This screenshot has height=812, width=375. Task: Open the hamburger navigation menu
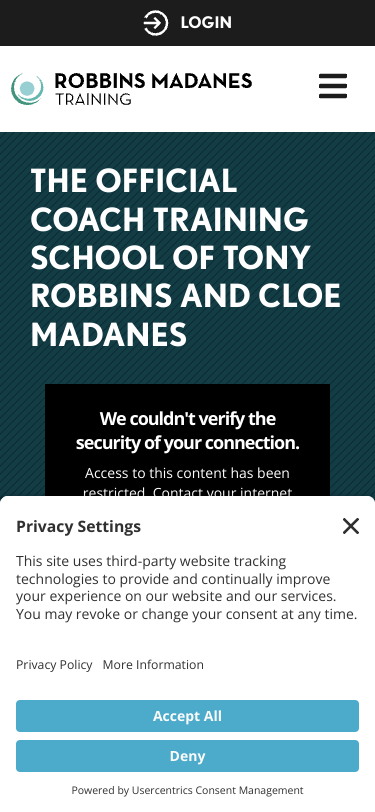tap(333, 86)
